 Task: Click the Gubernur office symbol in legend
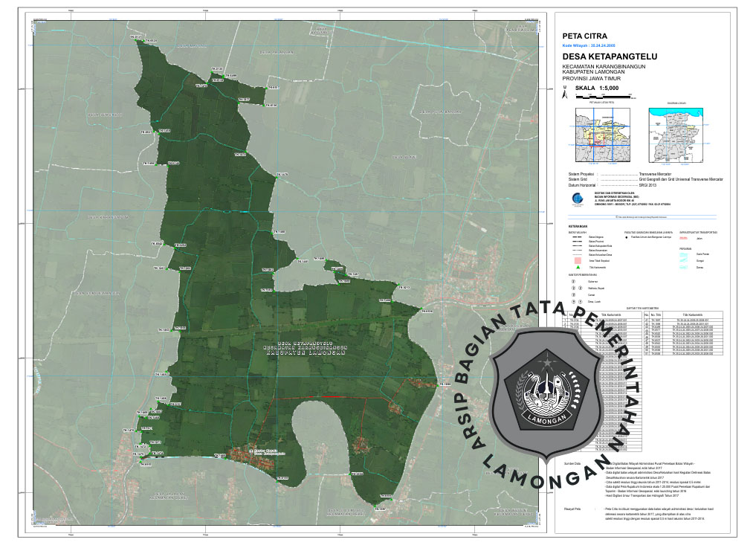(573, 283)
